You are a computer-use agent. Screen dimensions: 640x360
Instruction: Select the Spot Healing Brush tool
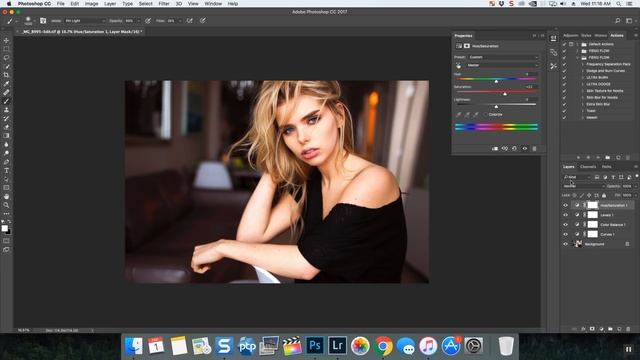coord(6,92)
